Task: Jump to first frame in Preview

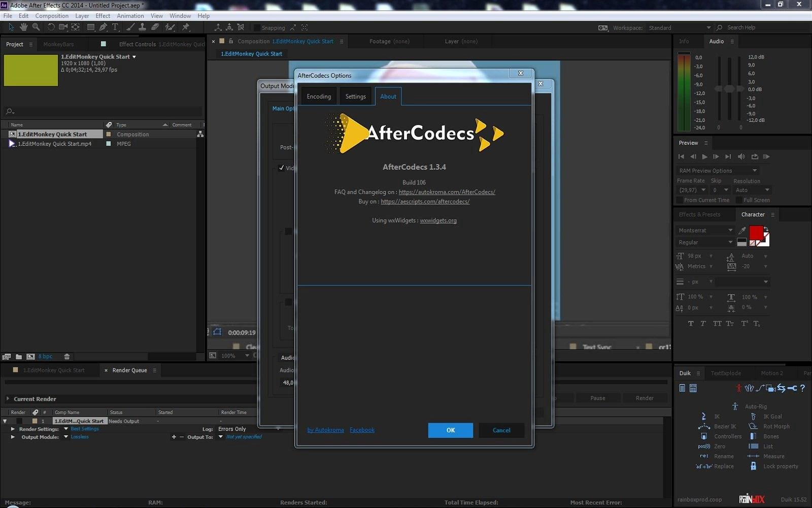Action: [x=681, y=157]
